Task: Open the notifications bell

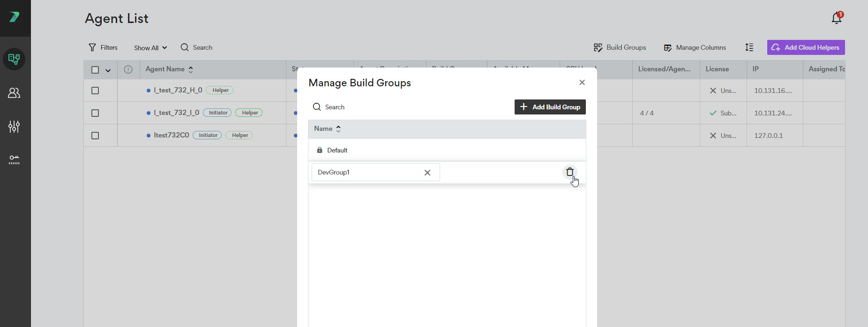Action: pos(836,18)
